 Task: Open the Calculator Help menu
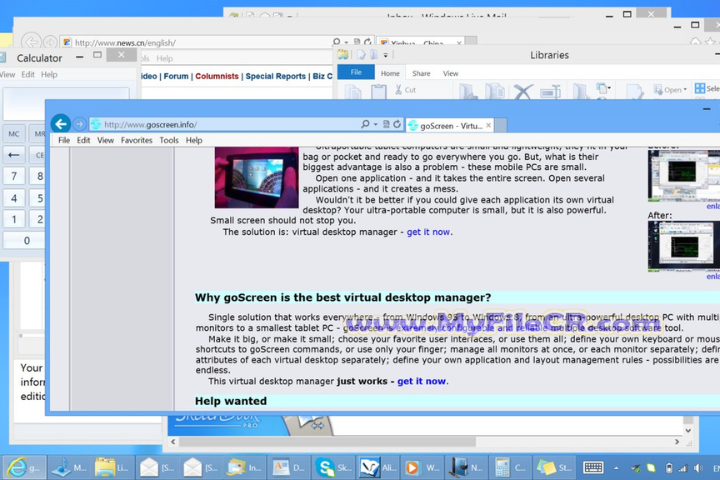pyautogui.click(x=49, y=74)
